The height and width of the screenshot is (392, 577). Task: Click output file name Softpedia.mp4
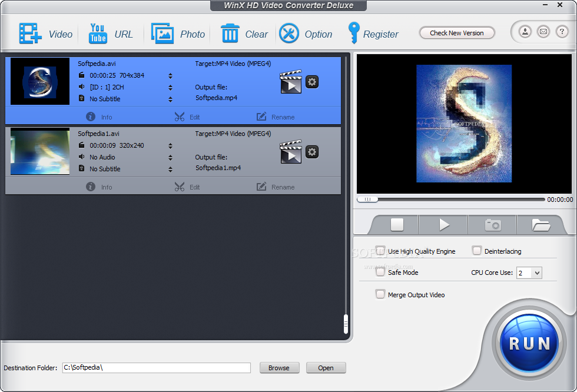pyautogui.click(x=217, y=98)
